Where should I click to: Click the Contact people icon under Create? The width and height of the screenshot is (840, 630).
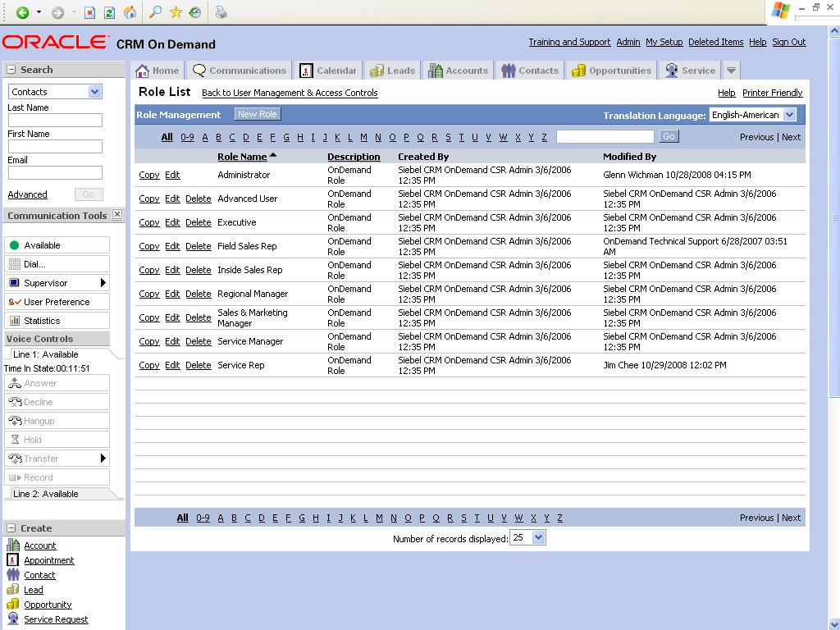[x=13, y=574]
